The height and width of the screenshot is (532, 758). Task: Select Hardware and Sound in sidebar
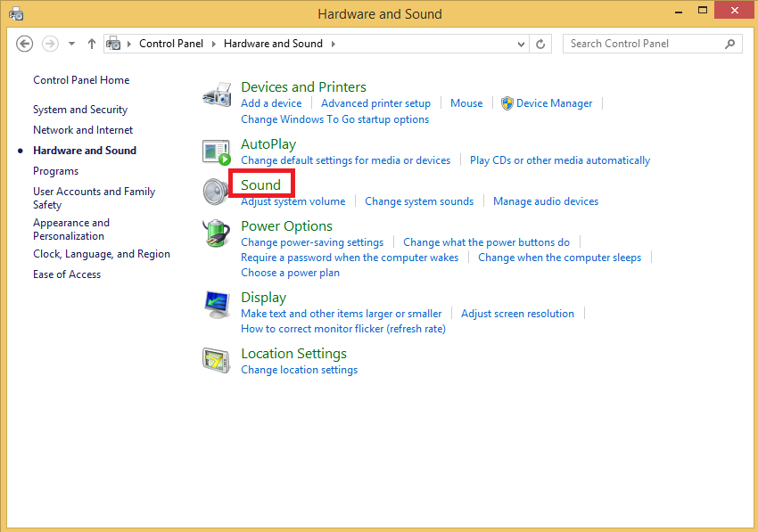pyautogui.click(x=85, y=151)
